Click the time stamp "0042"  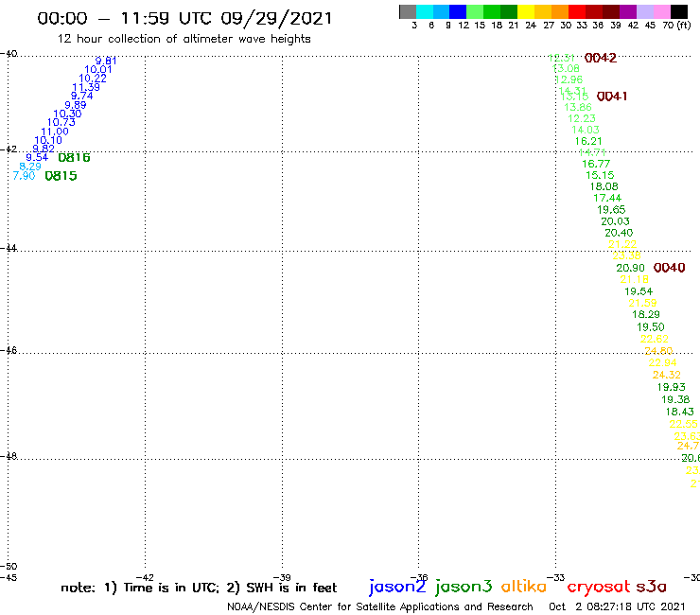coord(601,58)
